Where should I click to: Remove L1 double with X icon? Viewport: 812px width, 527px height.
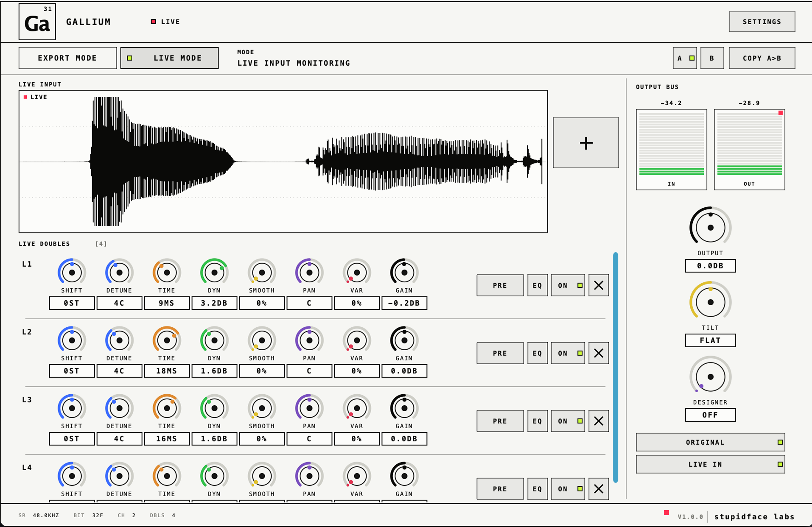pos(599,285)
